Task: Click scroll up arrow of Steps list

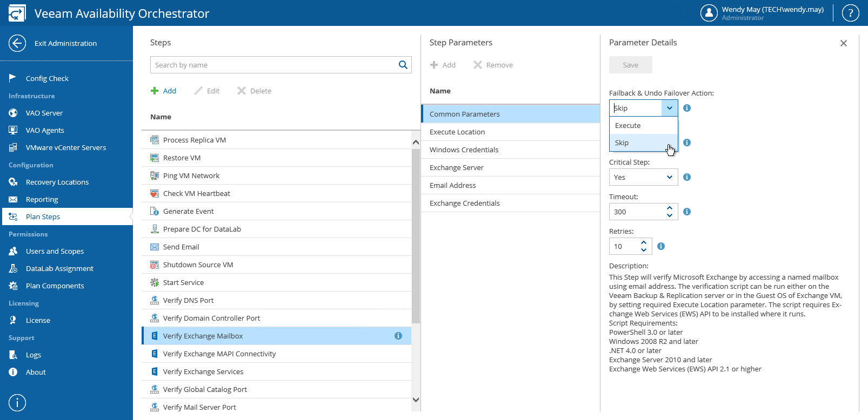Action: pyautogui.click(x=416, y=143)
